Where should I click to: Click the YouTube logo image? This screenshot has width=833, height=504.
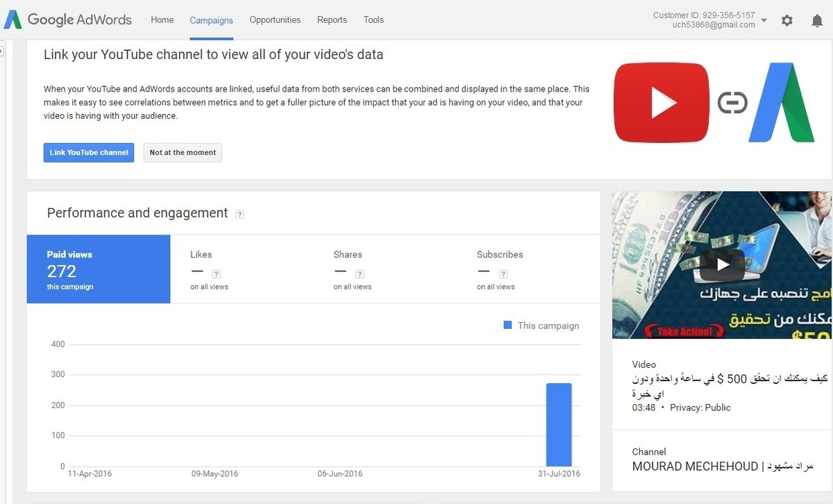point(662,103)
